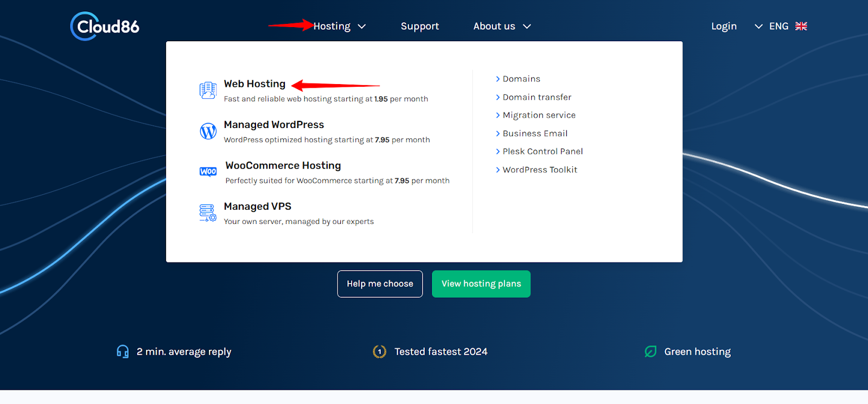Open the Hosting menu

(x=332, y=26)
